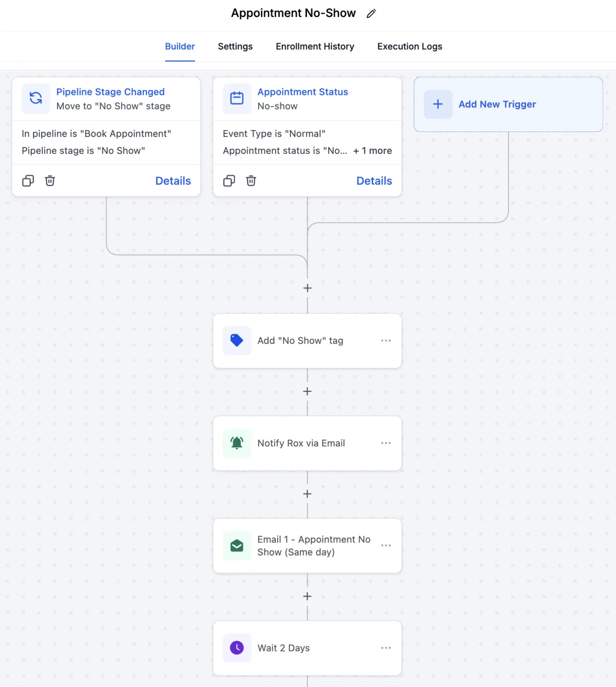Open Details for Appointment Status trigger
The width and height of the screenshot is (616, 687).
click(x=374, y=181)
